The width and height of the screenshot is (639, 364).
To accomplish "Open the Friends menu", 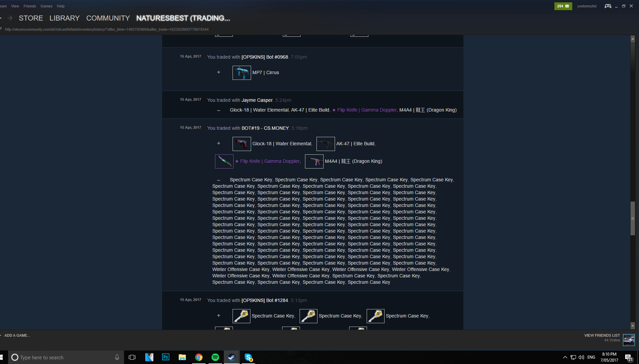I will click(x=30, y=6).
